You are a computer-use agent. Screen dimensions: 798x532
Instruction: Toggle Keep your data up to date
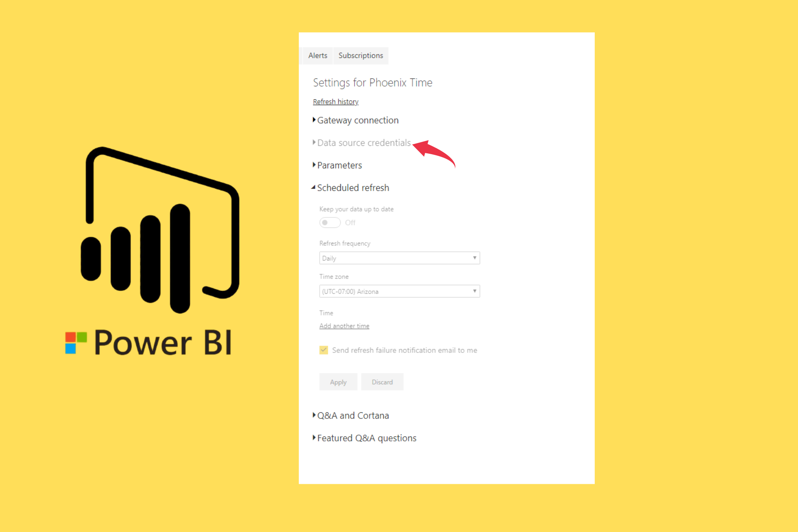[329, 222]
